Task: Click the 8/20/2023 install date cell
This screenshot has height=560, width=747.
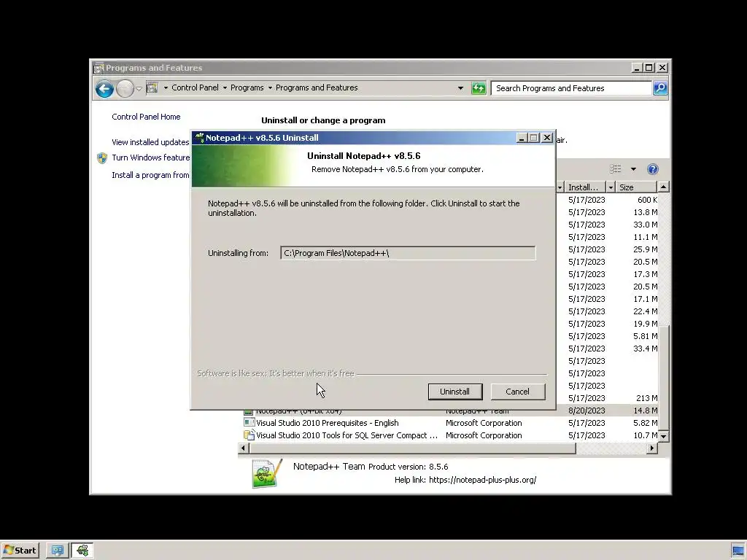Action: 587,411
